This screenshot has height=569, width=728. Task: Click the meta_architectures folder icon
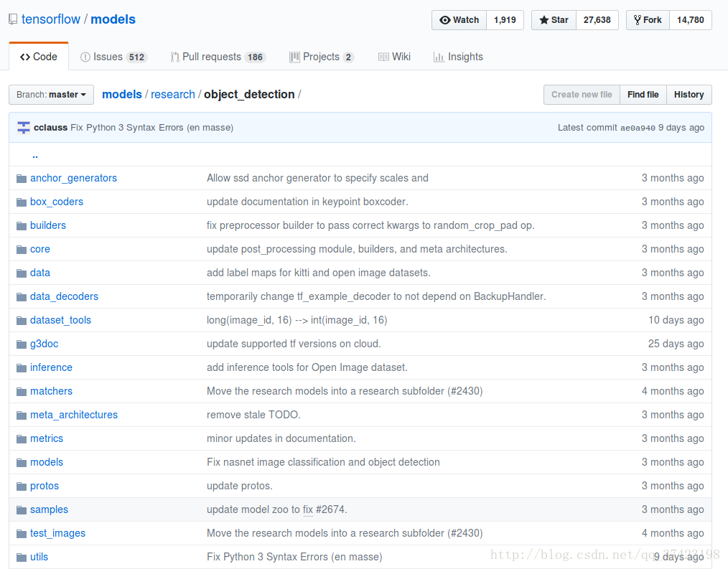click(22, 415)
